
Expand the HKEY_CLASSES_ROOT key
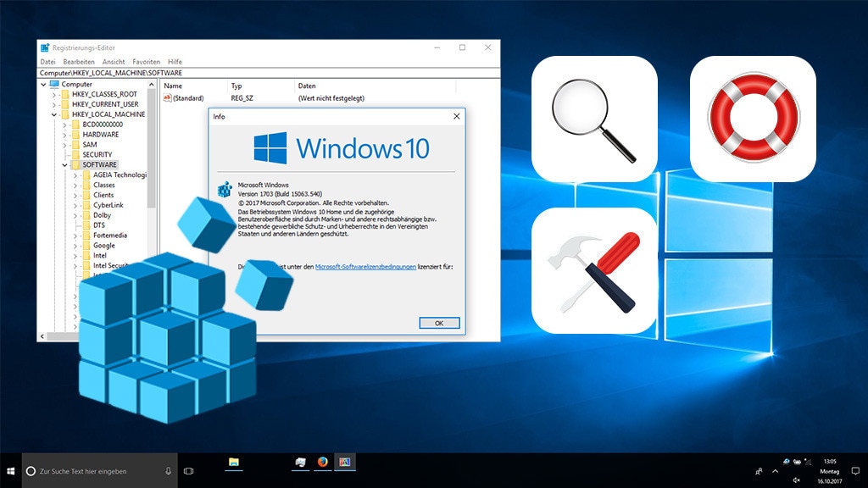(53, 95)
